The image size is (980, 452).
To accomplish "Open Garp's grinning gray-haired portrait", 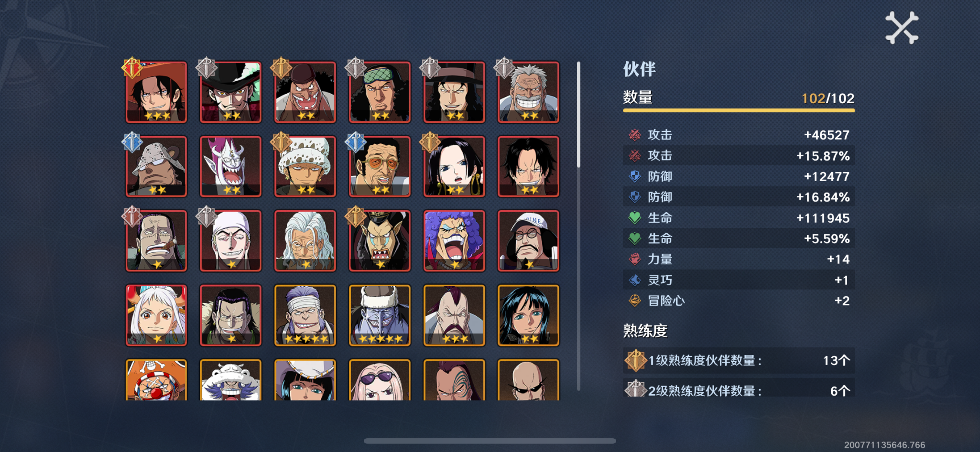I will tap(529, 92).
